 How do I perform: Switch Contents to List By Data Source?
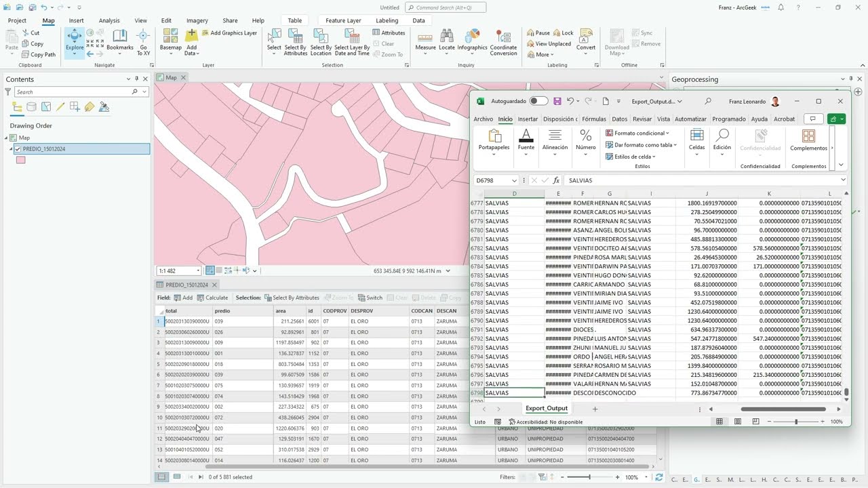[31, 107]
